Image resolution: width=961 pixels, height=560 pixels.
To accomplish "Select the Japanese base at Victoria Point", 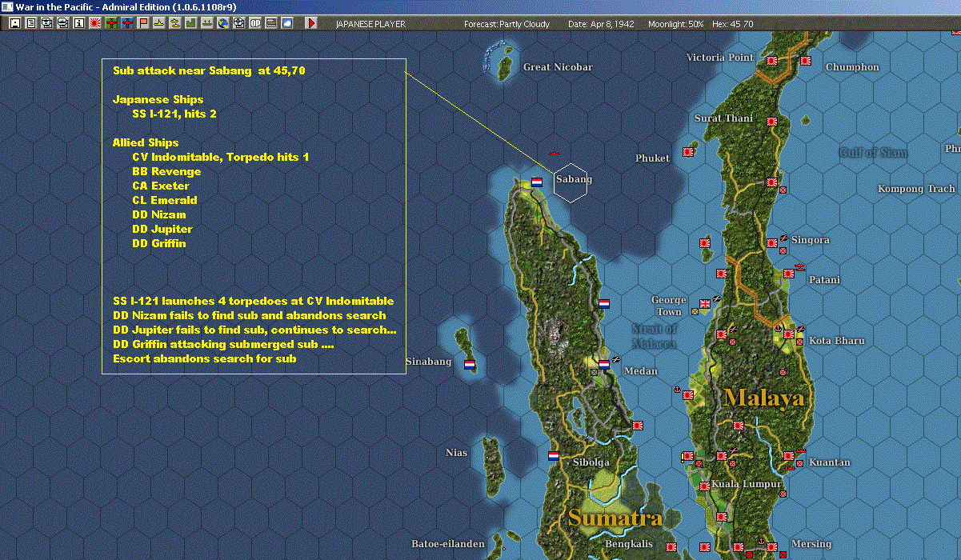I will pos(772,61).
